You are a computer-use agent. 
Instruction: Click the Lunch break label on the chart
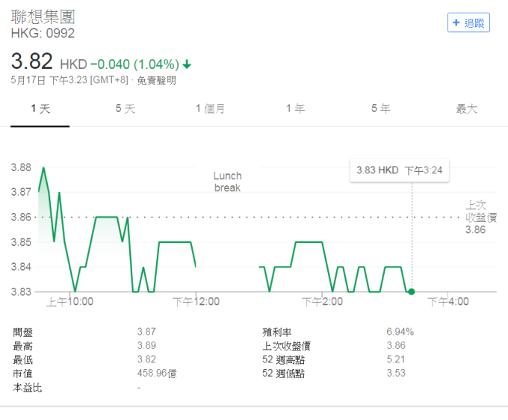227,182
